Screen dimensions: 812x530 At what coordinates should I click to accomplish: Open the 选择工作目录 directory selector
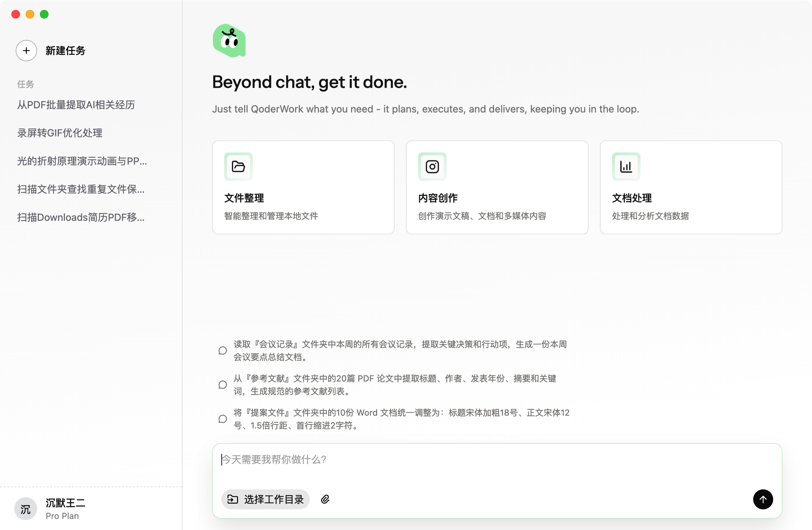click(x=266, y=499)
